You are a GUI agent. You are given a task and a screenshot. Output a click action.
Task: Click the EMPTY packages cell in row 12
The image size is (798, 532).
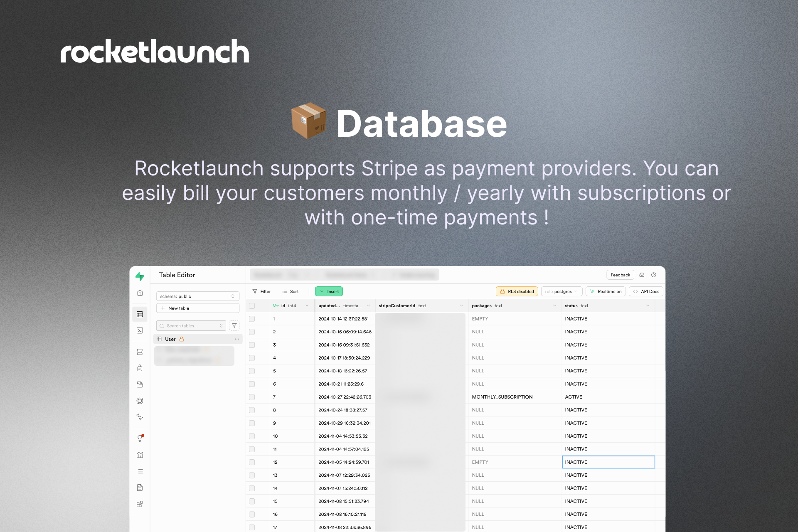pos(515,462)
